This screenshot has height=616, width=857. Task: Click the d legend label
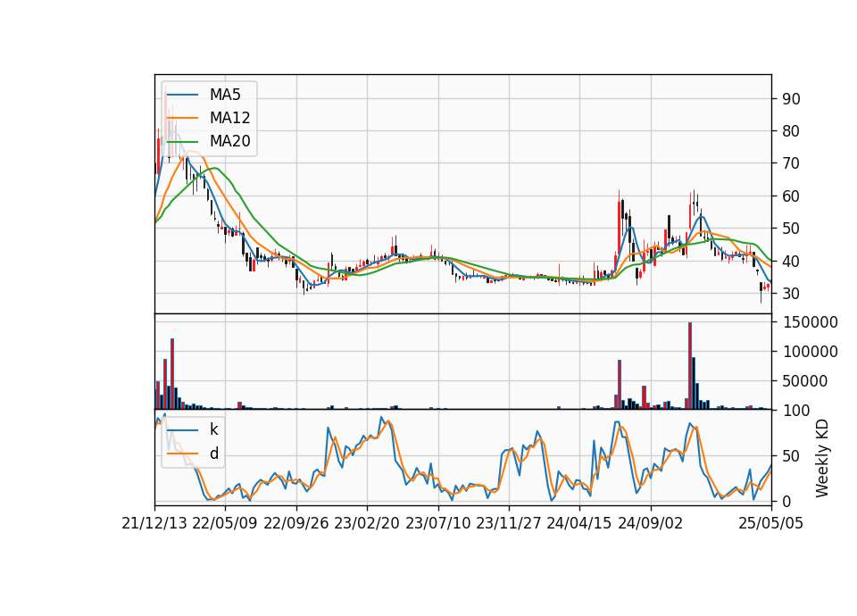(213, 454)
